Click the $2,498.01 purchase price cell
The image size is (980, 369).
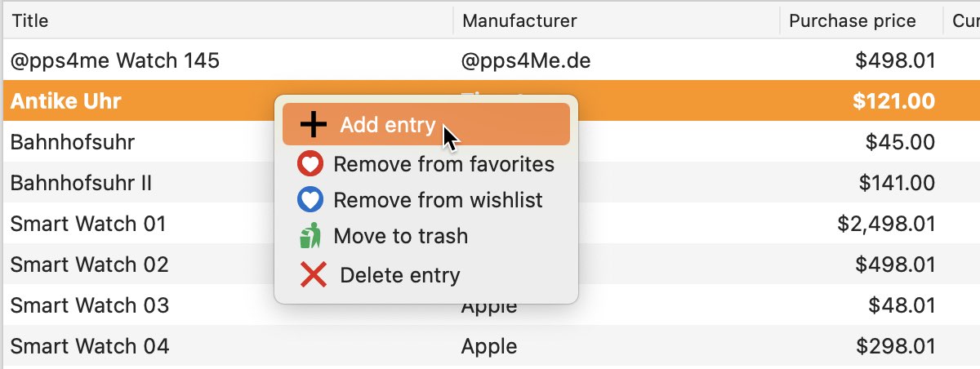pos(886,224)
